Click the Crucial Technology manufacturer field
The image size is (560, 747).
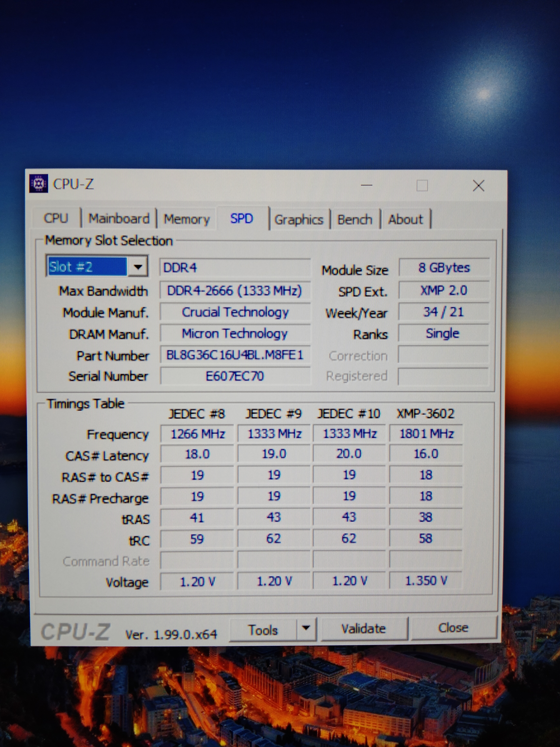click(x=235, y=312)
